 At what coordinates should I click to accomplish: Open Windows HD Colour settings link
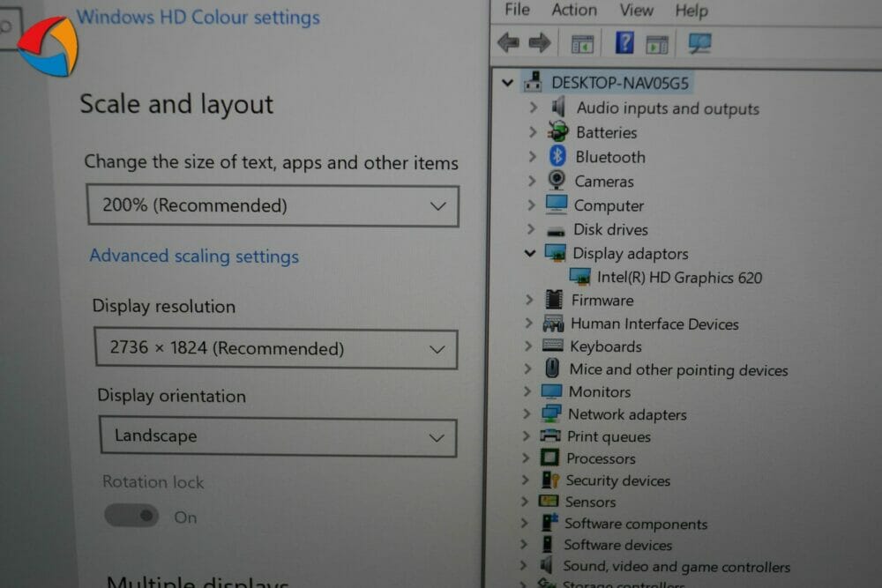[x=198, y=17]
